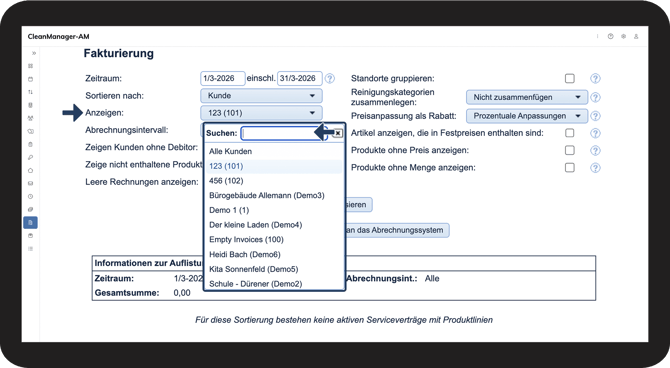Expand the sidebar with the double-chevron icon

34,53
